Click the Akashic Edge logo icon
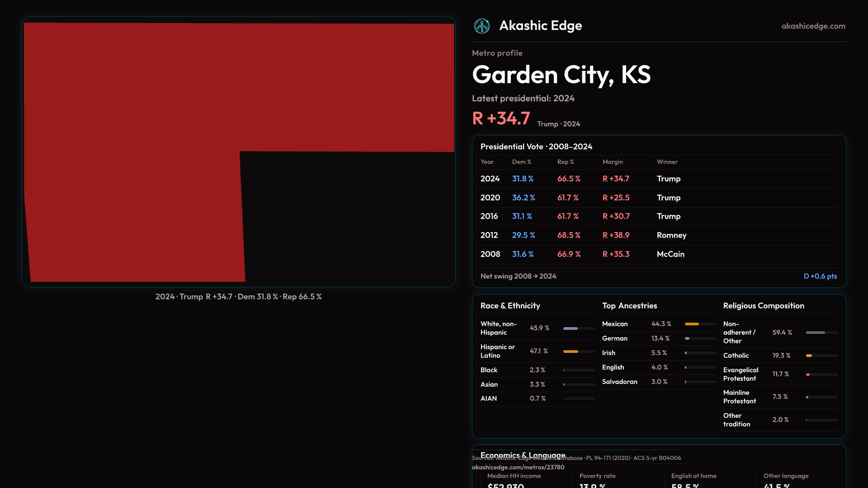 coord(481,26)
